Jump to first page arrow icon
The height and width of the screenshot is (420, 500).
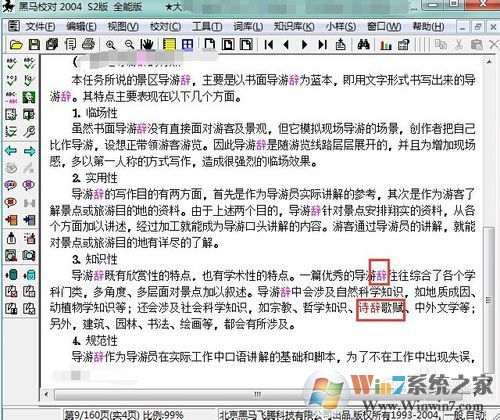coord(269,44)
